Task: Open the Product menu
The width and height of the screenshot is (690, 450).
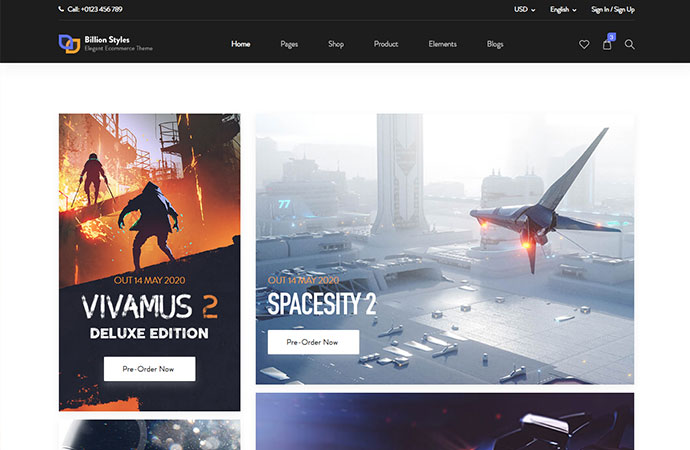Action: (x=386, y=44)
